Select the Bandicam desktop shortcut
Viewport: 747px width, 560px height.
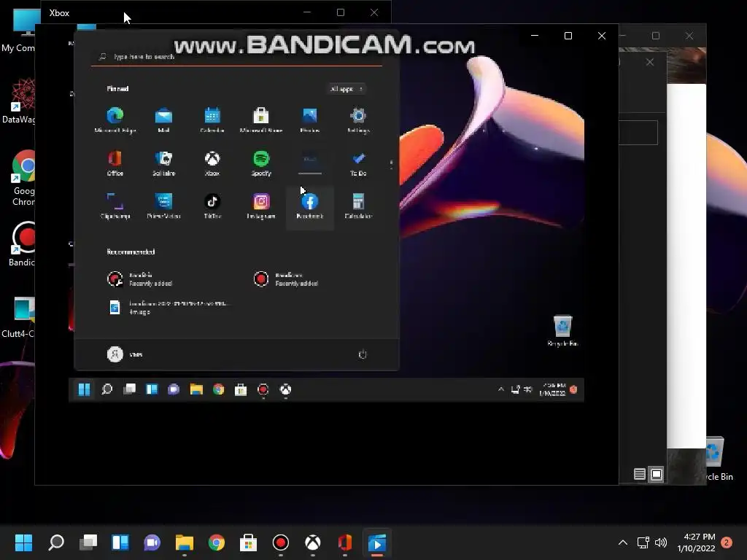coord(23,244)
